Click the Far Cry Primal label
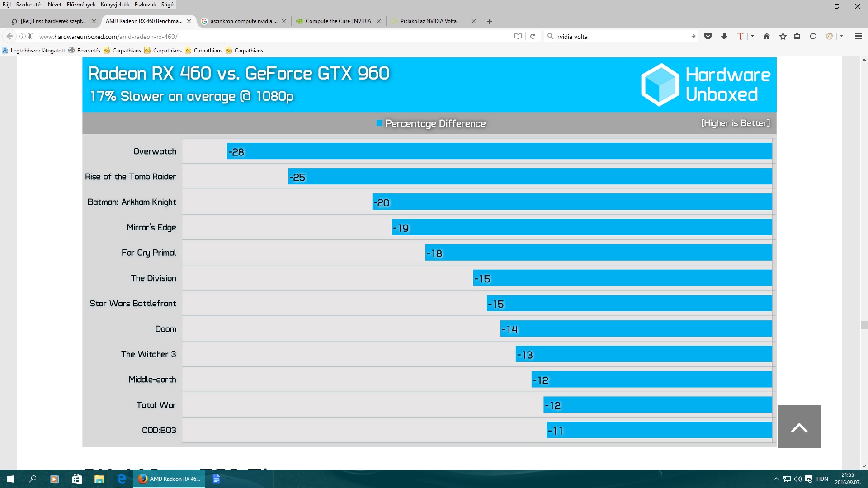This screenshot has width=868, height=488. [149, 253]
